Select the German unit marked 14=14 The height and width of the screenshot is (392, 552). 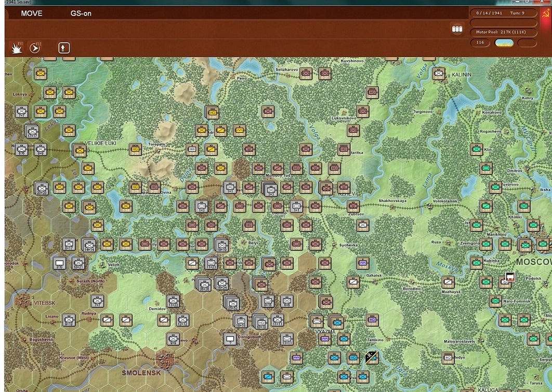point(89,245)
